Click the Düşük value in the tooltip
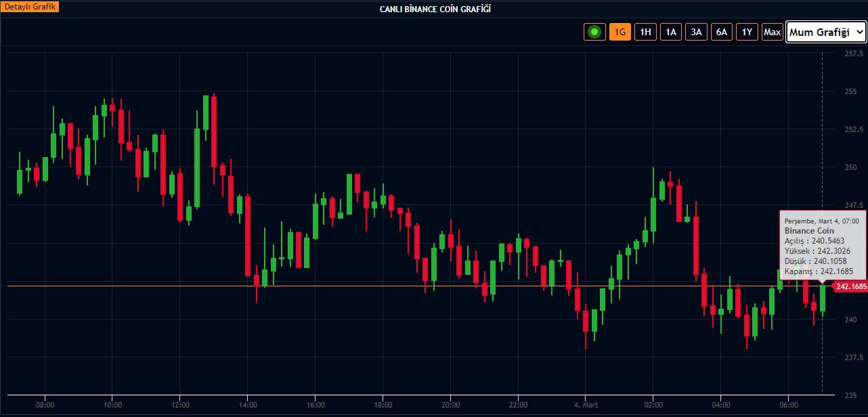 (829, 261)
